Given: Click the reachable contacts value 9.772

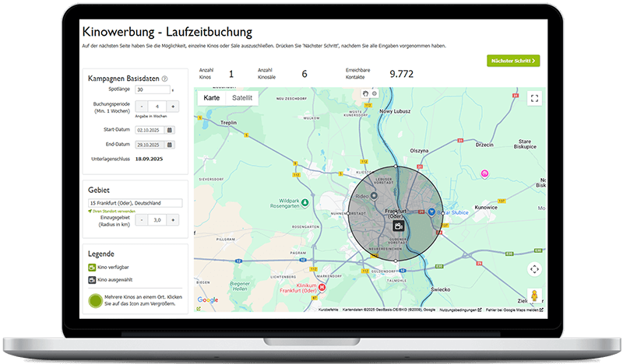Looking at the screenshot, I should (x=401, y=74).
